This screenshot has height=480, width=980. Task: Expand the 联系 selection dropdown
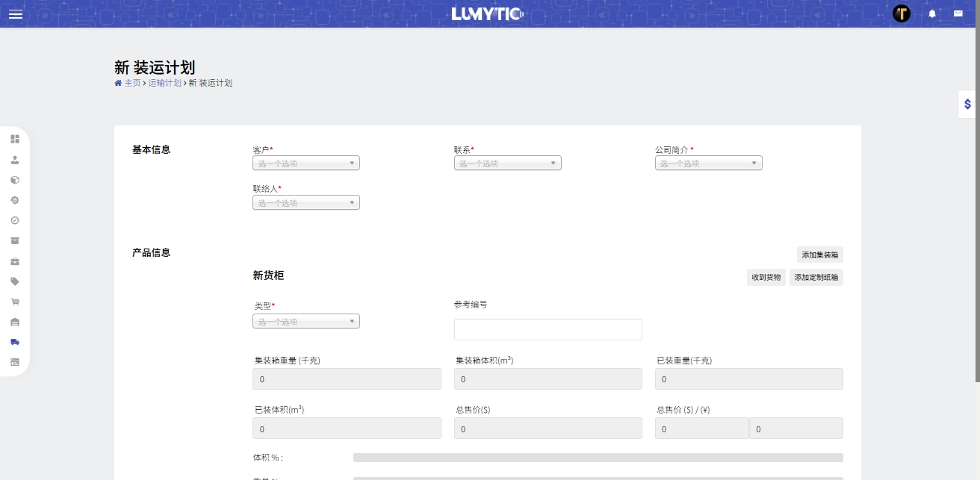(507, 162)
